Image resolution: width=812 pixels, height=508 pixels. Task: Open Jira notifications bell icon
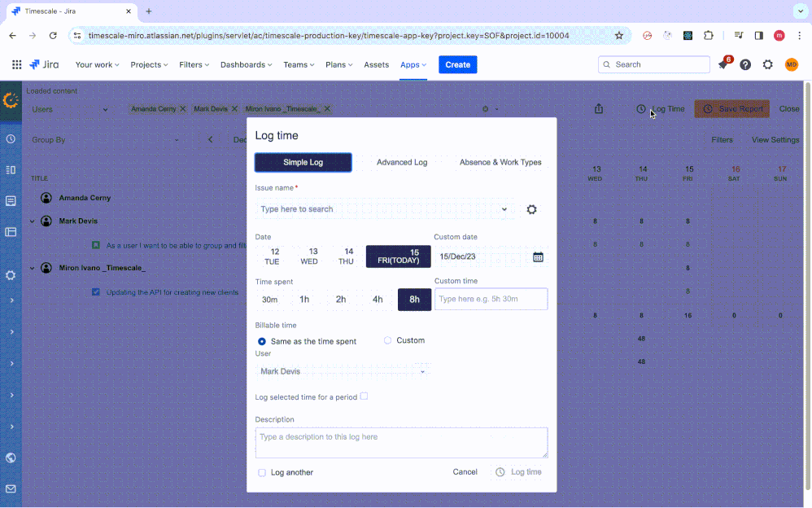point(723,64)
